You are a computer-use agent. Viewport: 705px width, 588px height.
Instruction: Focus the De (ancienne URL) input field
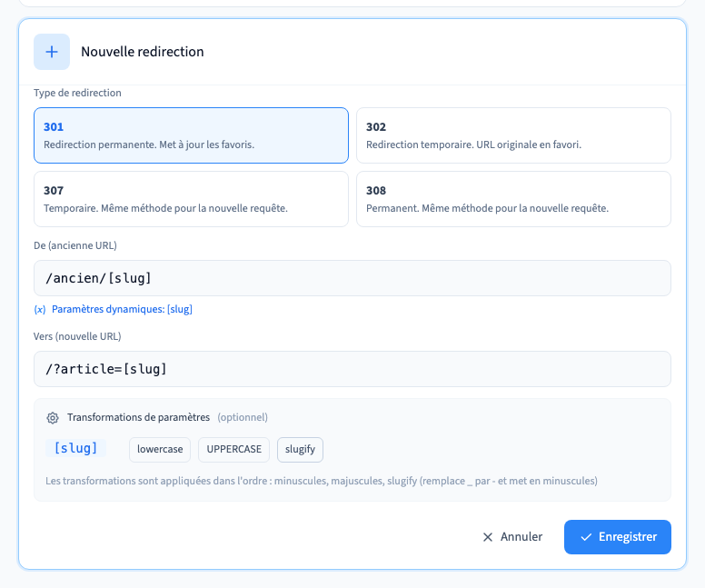[x=352, y=278]
